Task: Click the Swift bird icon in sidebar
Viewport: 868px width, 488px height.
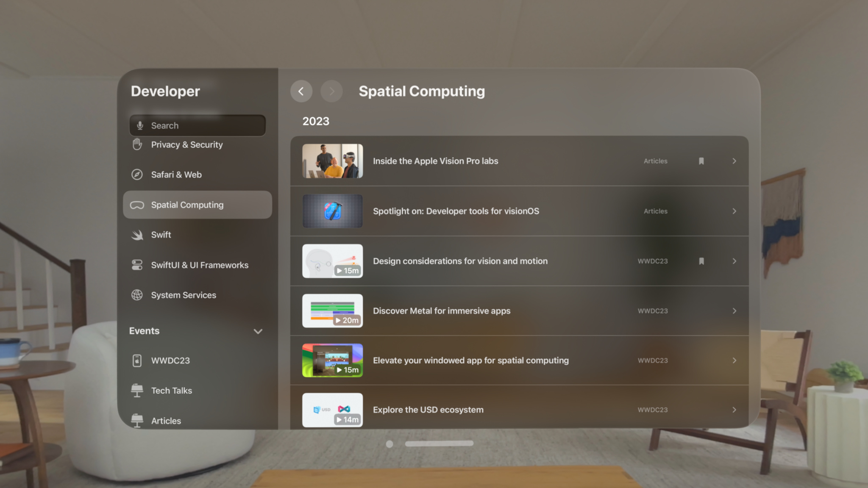Action: click(x=138, y=235)
